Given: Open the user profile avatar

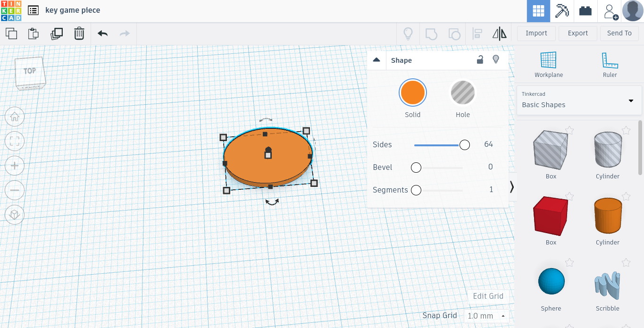Looking at the screenshot, I should (633, 11).
